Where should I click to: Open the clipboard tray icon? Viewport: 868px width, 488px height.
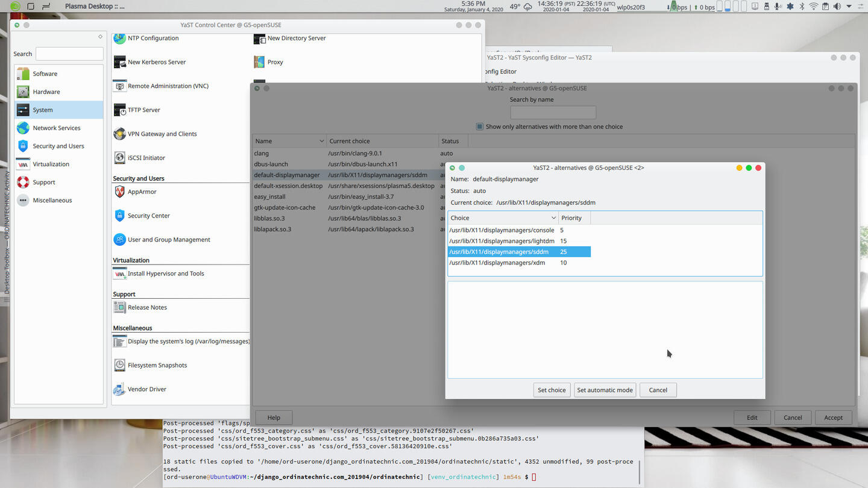825,7
